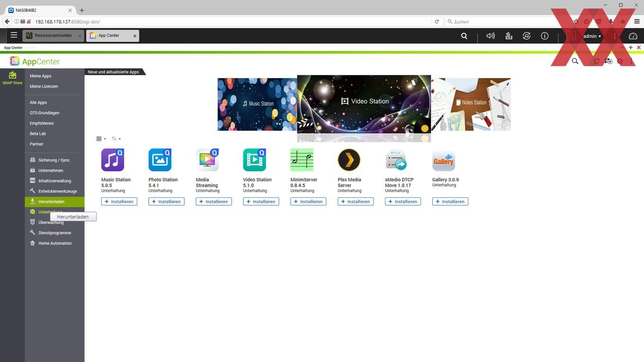The width and height of the screenshot is (644, 362).
Task: Install sMedio DTCP Move 1.0.17
Action: [403, 202]
